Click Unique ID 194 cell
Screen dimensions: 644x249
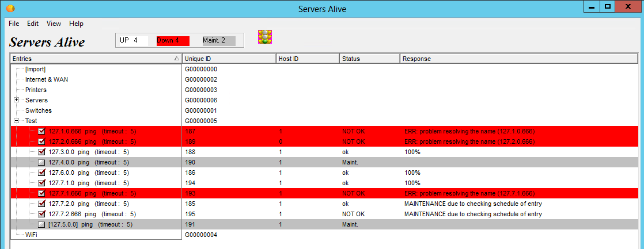pos(190,183)
